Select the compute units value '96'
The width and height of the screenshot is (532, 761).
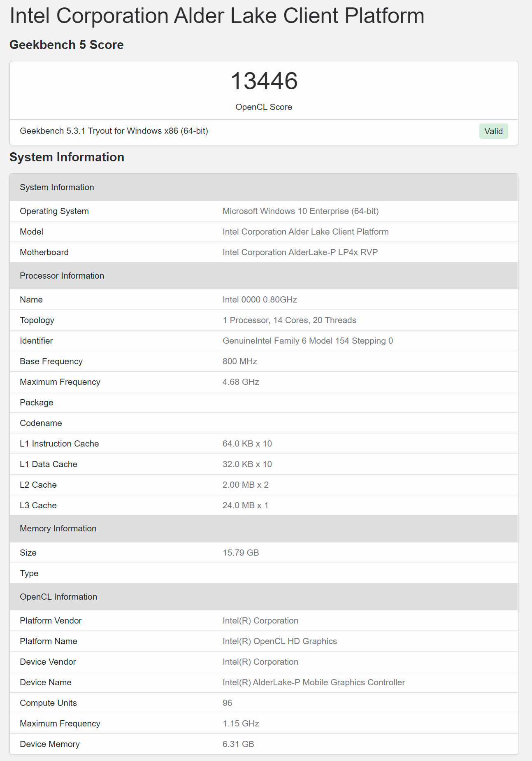[228, 703]
